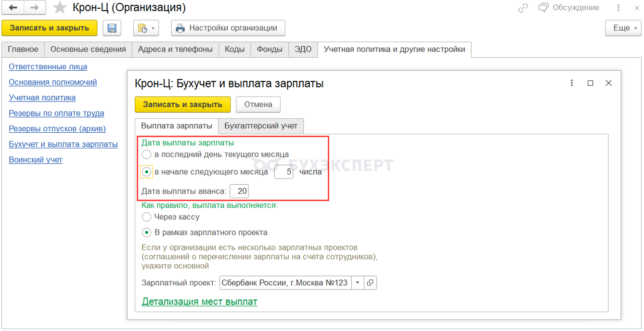Screen dimensions: 644x331
Task: Click the back navigation arrow
Action: [13, 8]
